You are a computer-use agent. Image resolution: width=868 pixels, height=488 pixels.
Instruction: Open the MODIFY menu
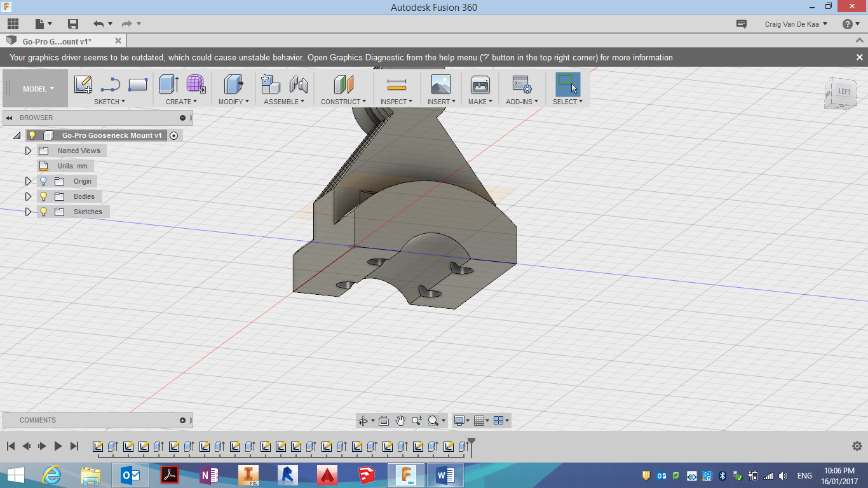point(234,102)
